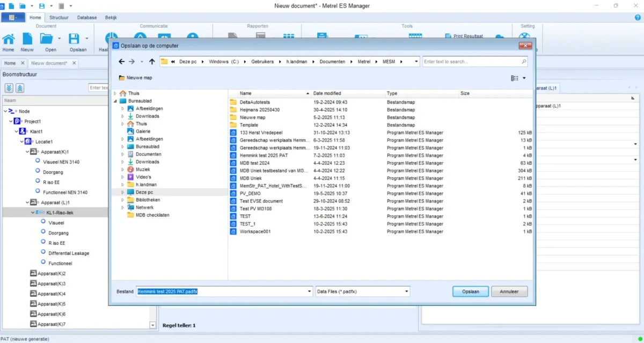Expand Documenten folder in navigation tree
Viewport: 644px width, 343px height.
point(122,154)
